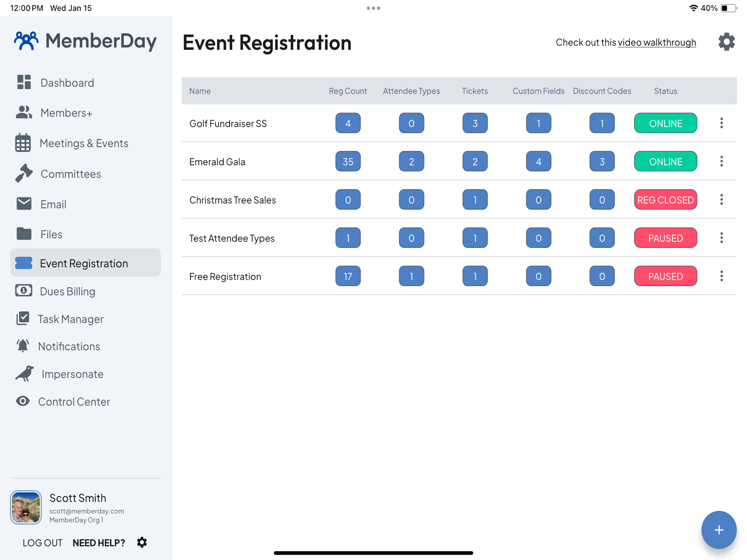Open more options for Golf Fundraiser SS

721,123
